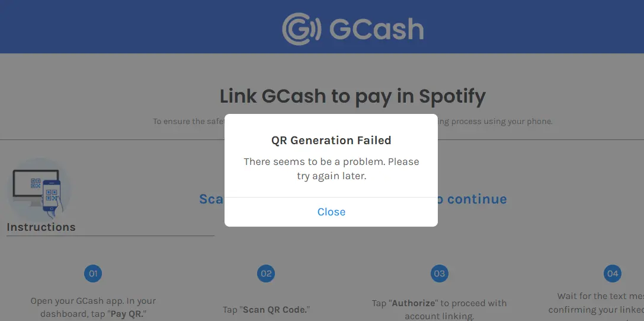This screenshot has height=321, width=644.
Task: Select the computer and phone QR illustration
Action: (38, 190)
